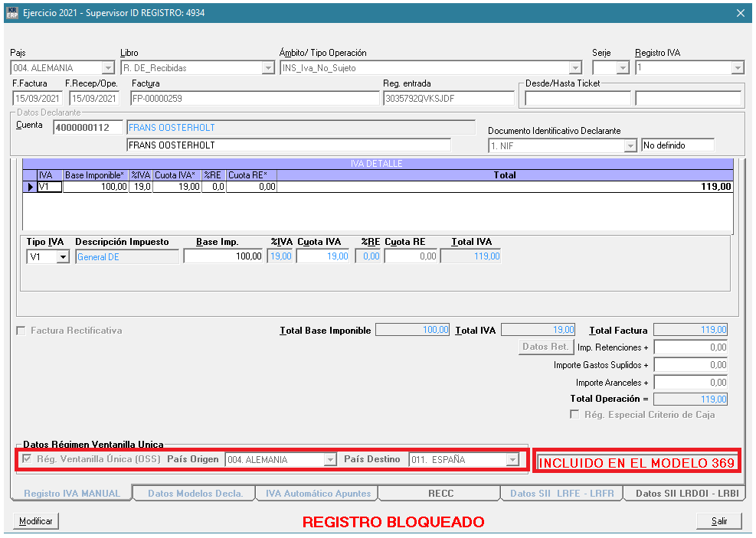Open the Libro dropdown R. DE_Recibidas
Image resolution: width=756 pixels, height=538 pixels.
[268, 68]
